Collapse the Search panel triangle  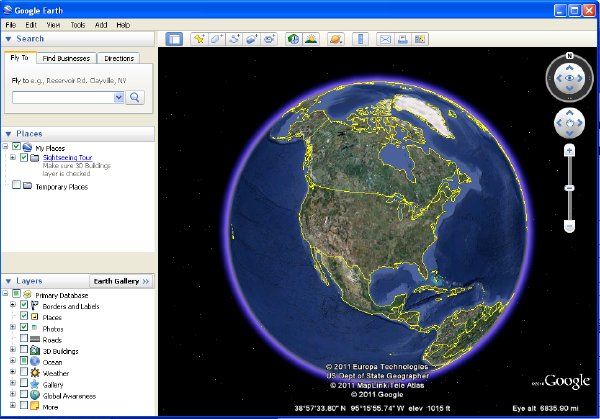click(x=8, y=39)
